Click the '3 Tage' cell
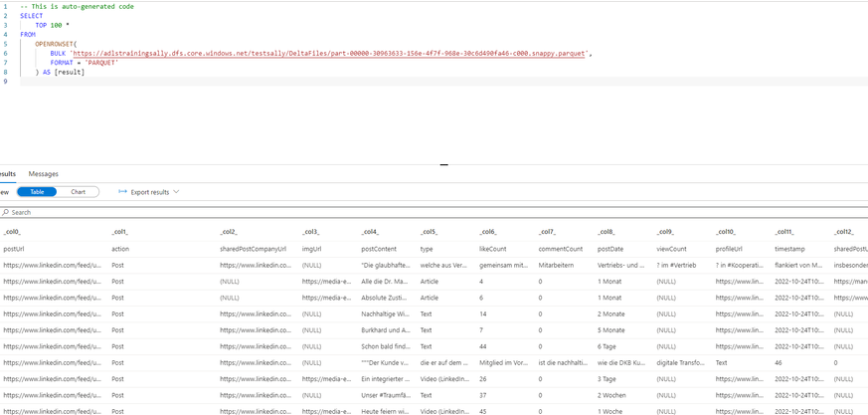 click(x=608, y=379)
